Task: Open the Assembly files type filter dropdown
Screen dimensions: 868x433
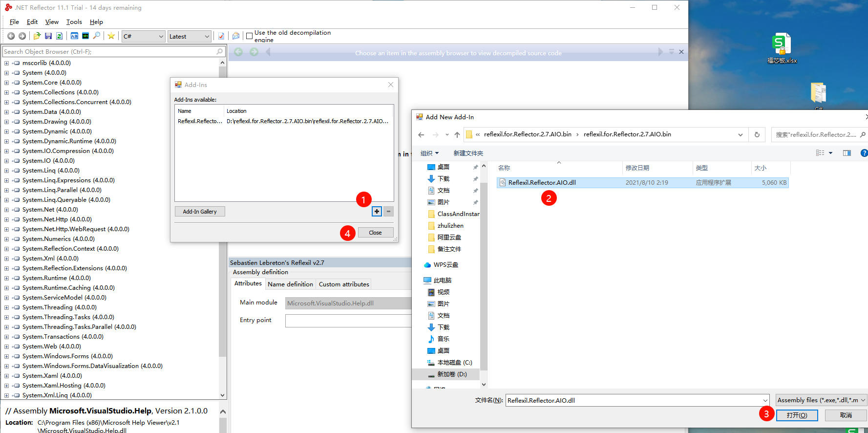Action: coord(821,400)
